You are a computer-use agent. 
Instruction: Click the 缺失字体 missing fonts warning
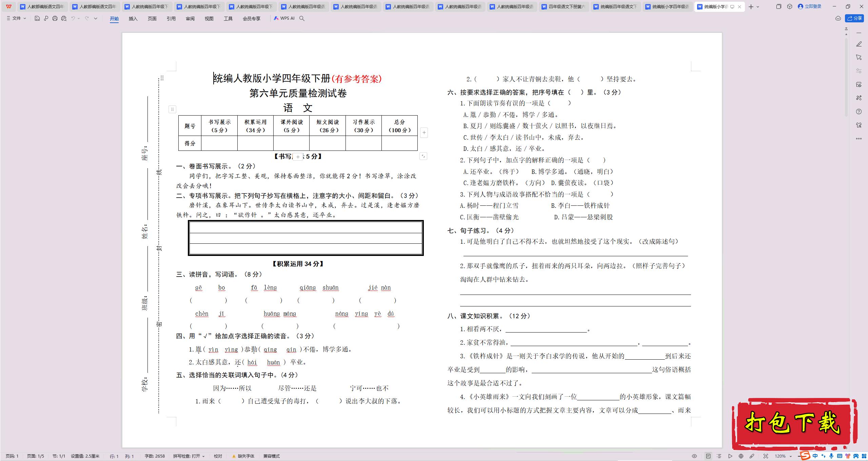click(x=243, y=456)
